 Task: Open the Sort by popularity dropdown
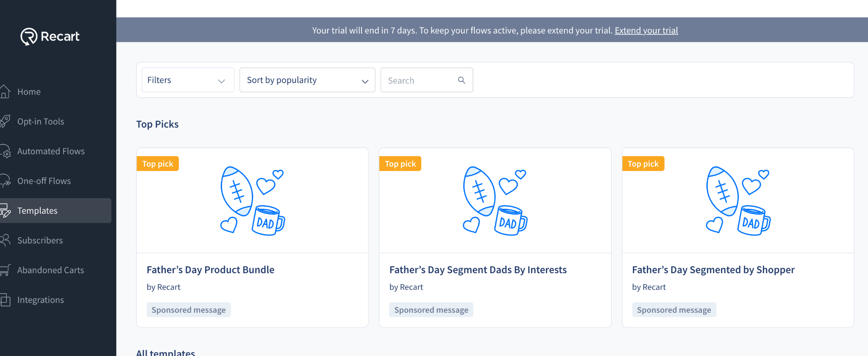(307, 80)
